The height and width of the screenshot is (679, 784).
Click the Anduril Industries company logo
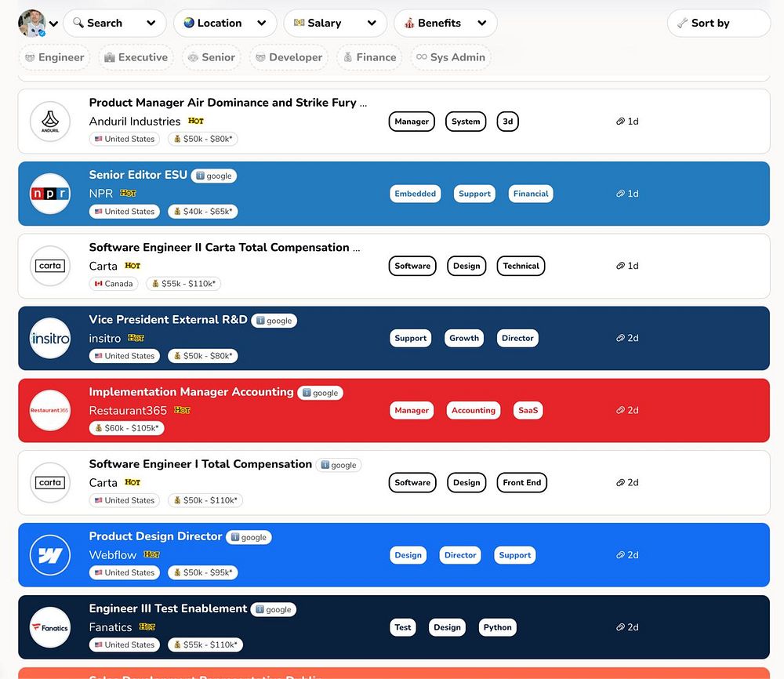[50, 122]
